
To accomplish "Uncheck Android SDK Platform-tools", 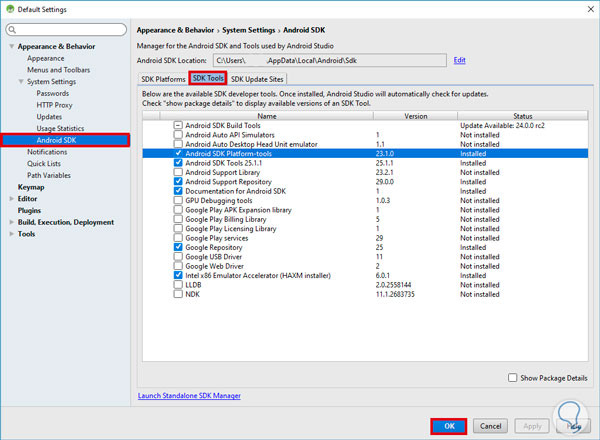I will point(178,153).
